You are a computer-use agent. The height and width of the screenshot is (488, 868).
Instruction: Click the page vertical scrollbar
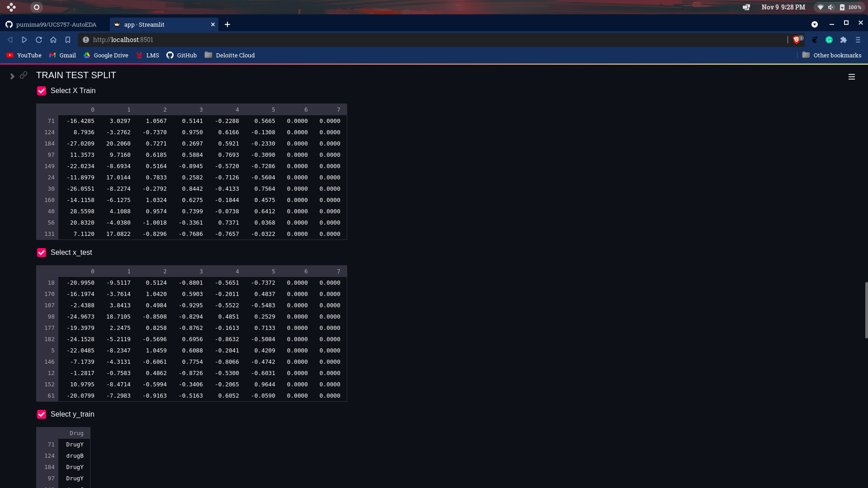[x=866, y=310]
